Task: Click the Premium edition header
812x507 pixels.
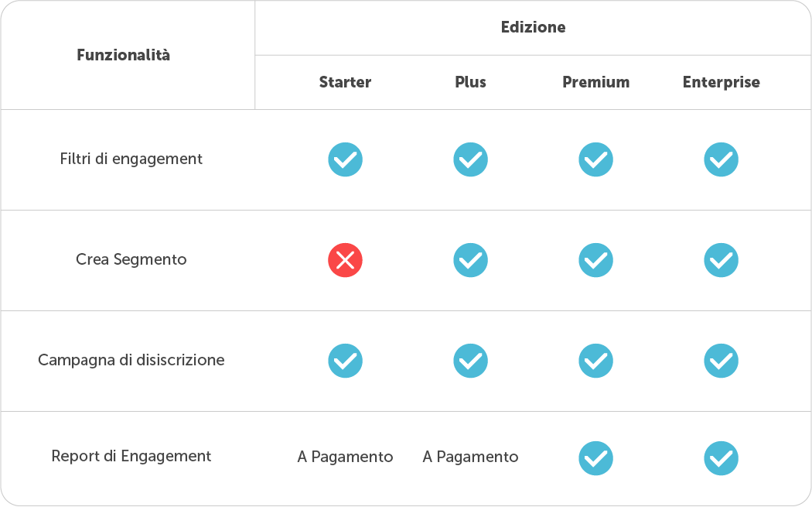Action: pyautogui.click(x=595, y=82)
